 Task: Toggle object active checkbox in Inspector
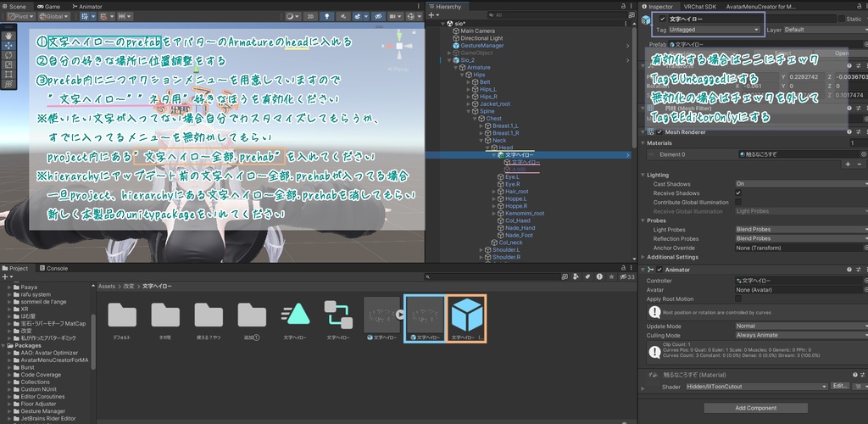click(663, 19)
